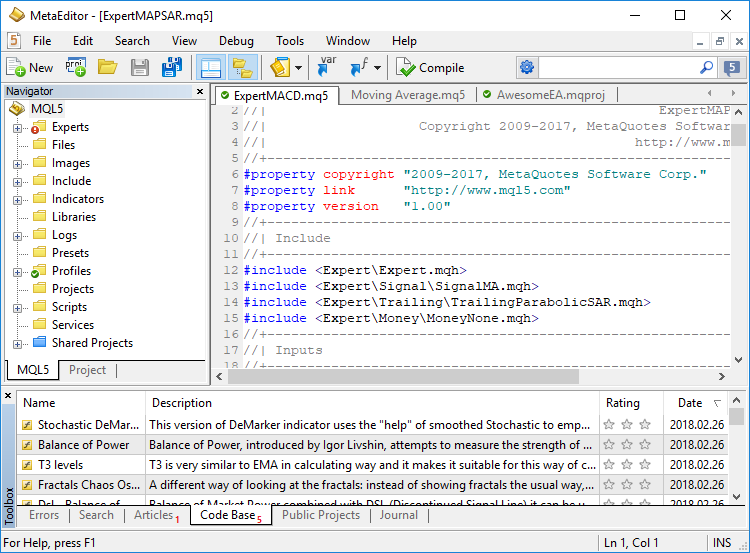Viewport: 750px width, 553px height.
Task: Switch to Project tab in Navigator
Action: coord(87,370)
